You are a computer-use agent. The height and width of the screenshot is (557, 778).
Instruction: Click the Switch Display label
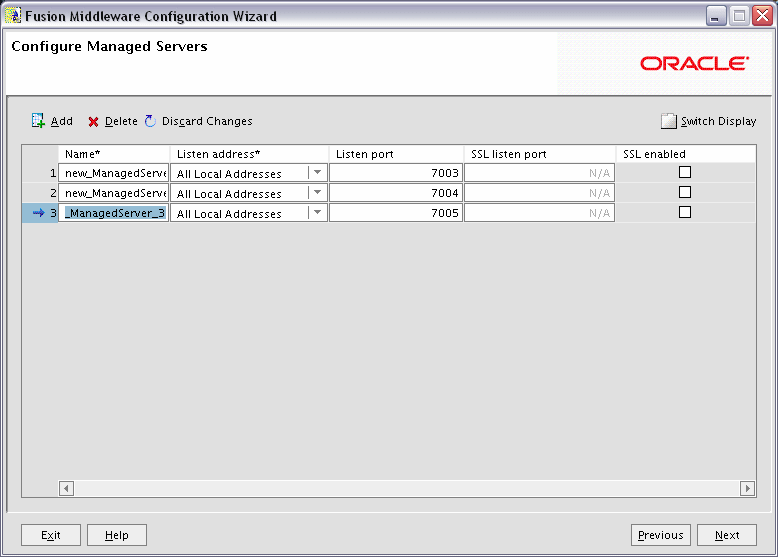tap(718, 121)
